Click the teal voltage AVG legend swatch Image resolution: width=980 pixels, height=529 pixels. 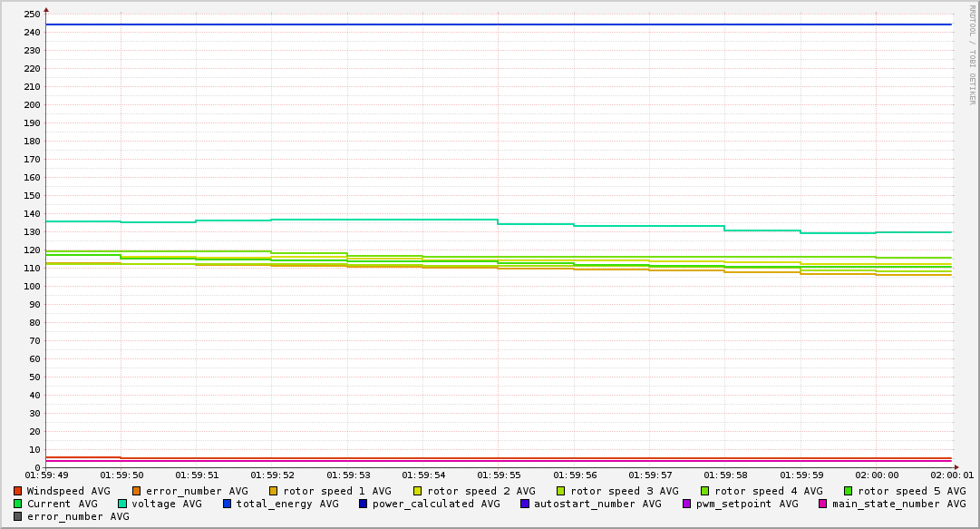pyautogui.click(x=122, y=504)
